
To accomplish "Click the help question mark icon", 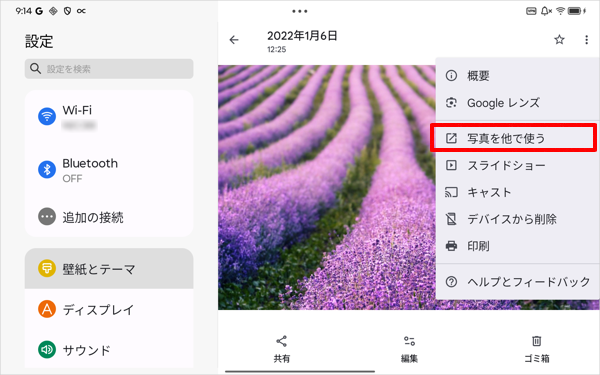I will tap(451, 282).
